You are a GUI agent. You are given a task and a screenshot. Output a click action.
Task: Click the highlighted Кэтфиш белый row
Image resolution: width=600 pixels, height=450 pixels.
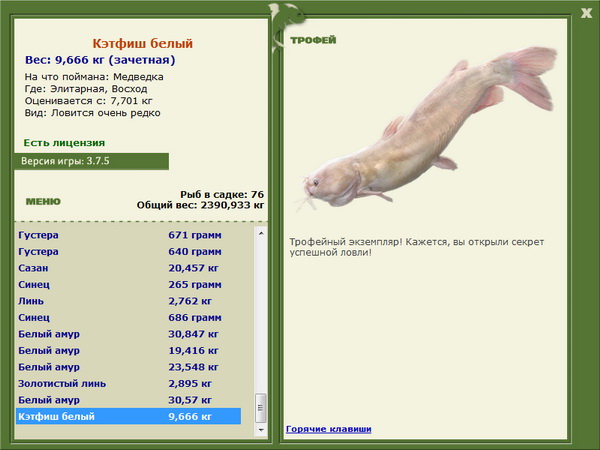[129, 416]
